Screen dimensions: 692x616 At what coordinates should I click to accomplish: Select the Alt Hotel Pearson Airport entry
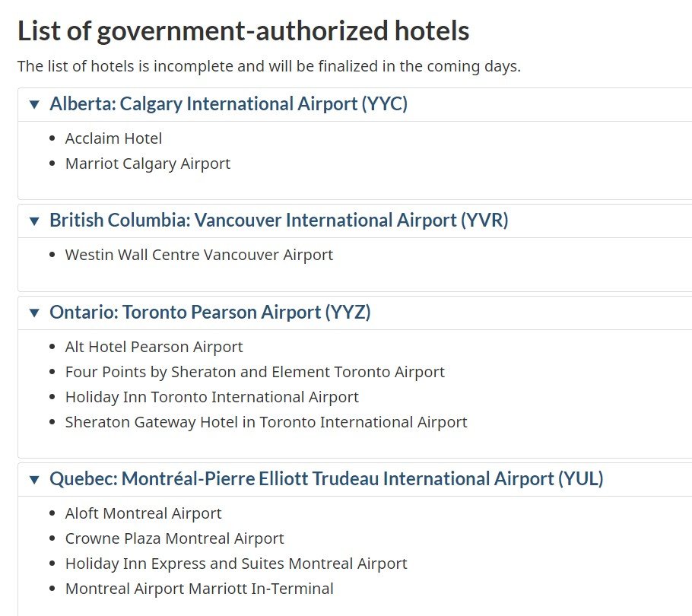(154, 348)
